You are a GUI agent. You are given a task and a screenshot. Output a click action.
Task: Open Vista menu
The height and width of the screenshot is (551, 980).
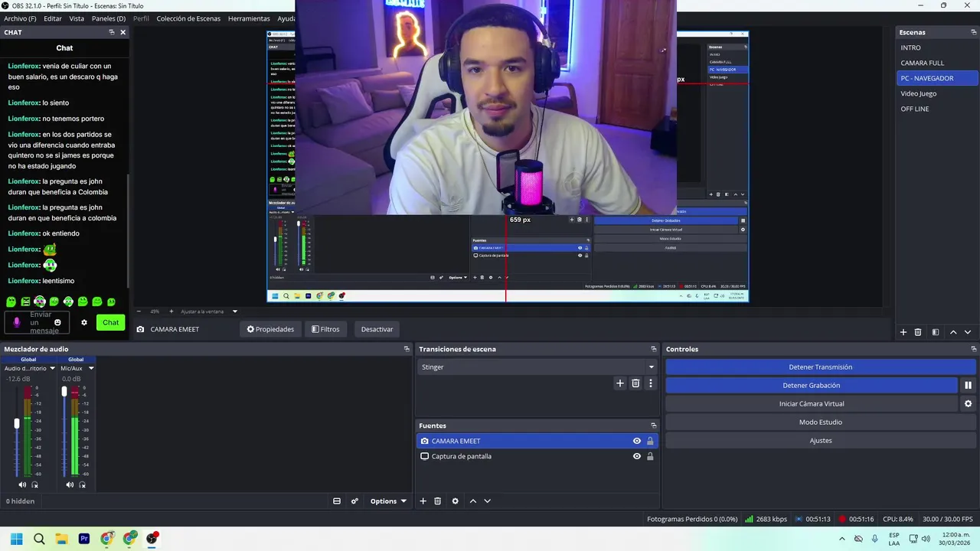click(77, 18)
